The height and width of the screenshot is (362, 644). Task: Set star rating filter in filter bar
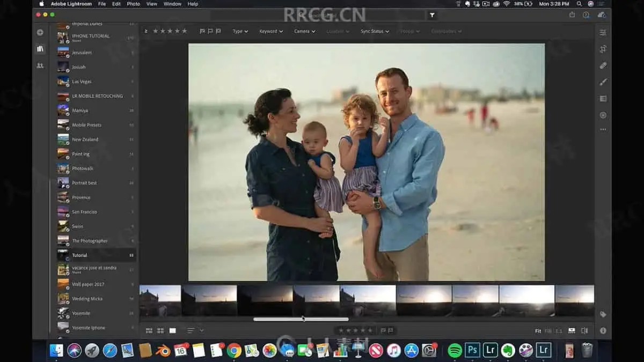click(170, 31)
